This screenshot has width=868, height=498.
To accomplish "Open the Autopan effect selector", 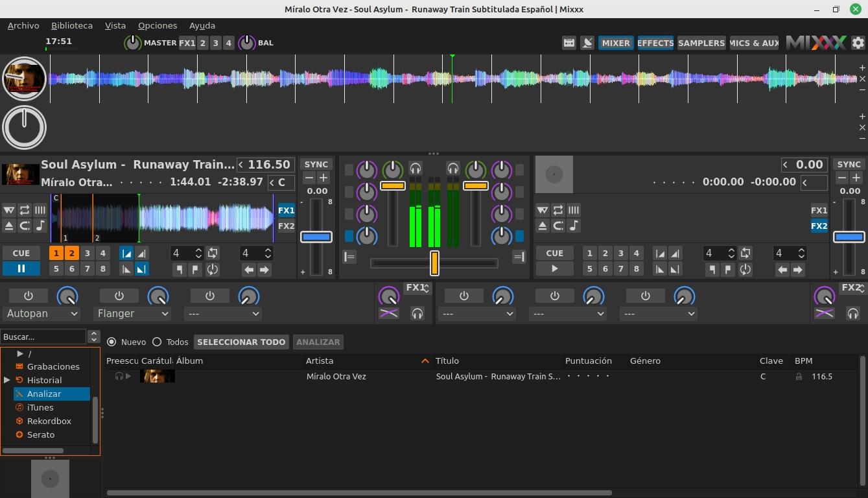I will pyautogui.click(x=42, y=314).
